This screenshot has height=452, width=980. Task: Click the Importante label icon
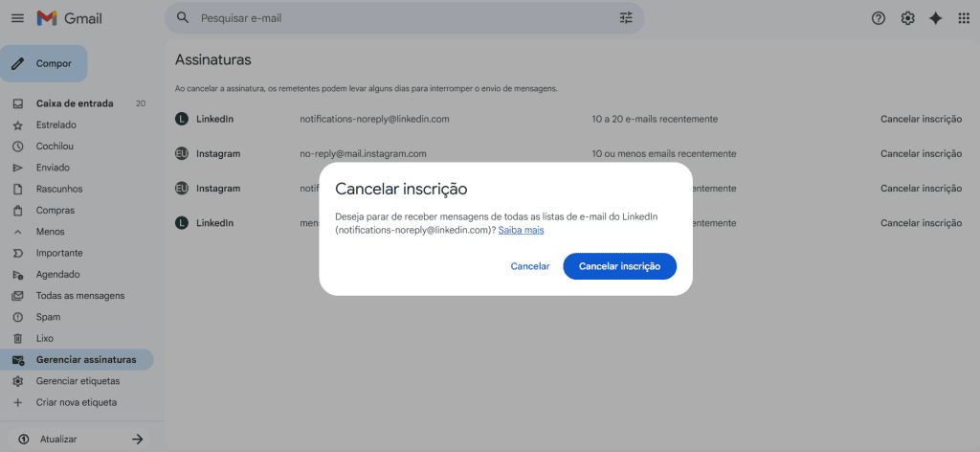[x=18, y=253]
